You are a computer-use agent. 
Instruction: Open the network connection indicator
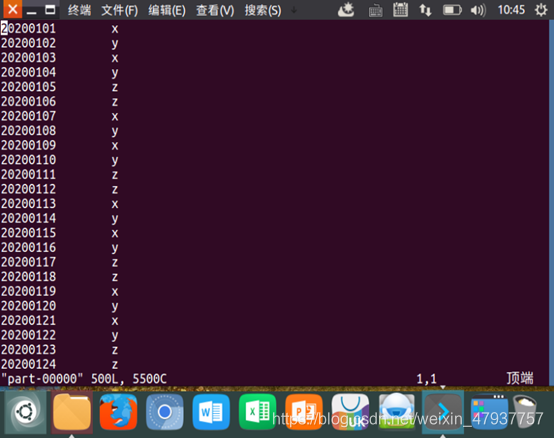click(425, 10)
